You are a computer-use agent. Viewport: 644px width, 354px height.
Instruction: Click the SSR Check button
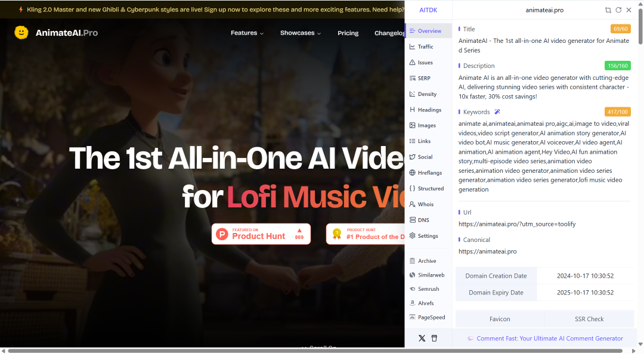[589, 319]
